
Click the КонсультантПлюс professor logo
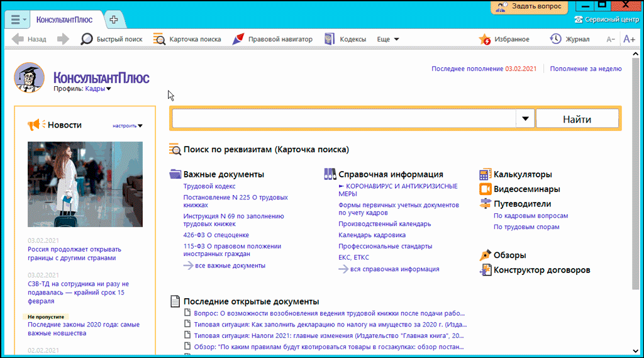[29, 77]
